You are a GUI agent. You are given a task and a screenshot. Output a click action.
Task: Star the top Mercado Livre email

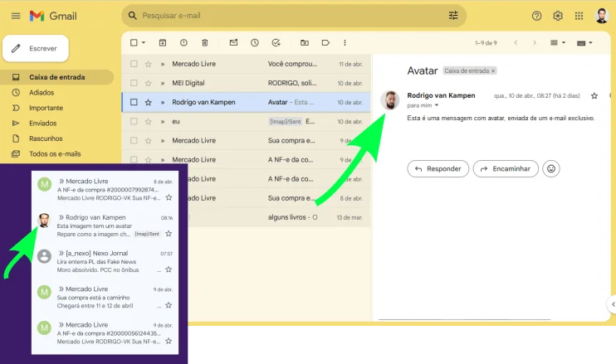pos(148,64)
